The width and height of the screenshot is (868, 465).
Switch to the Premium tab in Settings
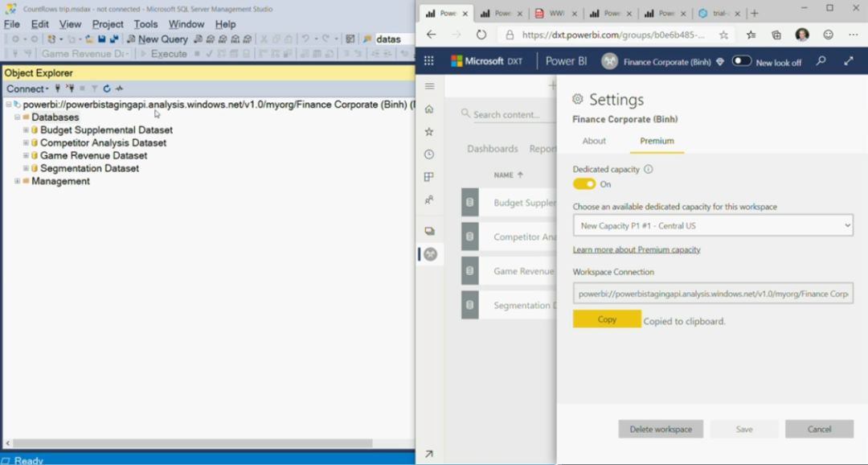tap(657, 141)
